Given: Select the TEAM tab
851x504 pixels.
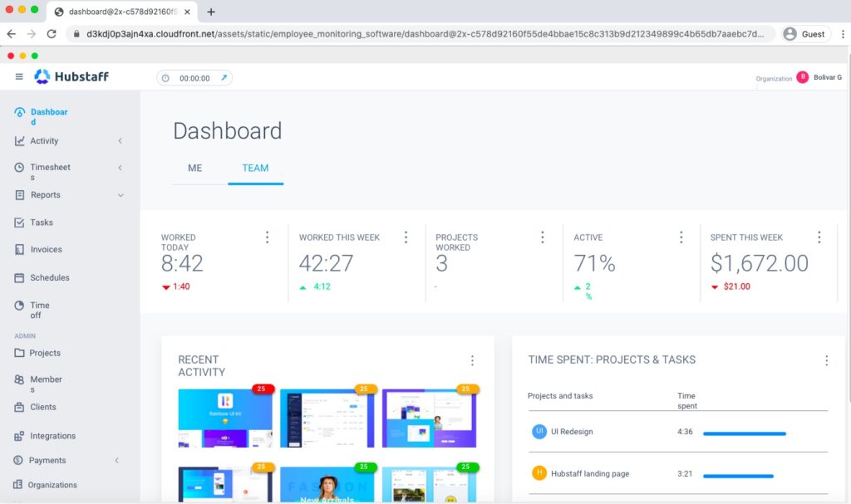Looking at the screenshot, I should point(255,168).
